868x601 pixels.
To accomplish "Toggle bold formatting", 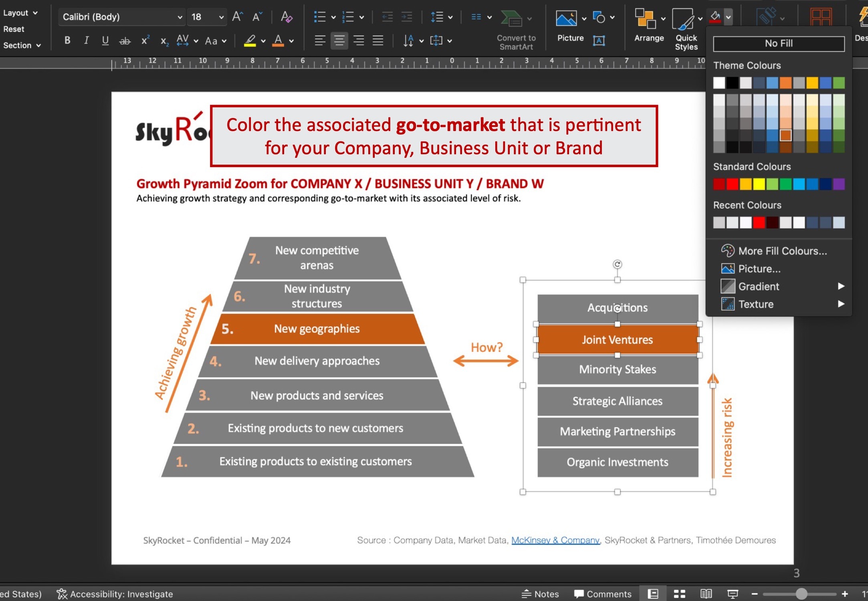I will (67, 40).
